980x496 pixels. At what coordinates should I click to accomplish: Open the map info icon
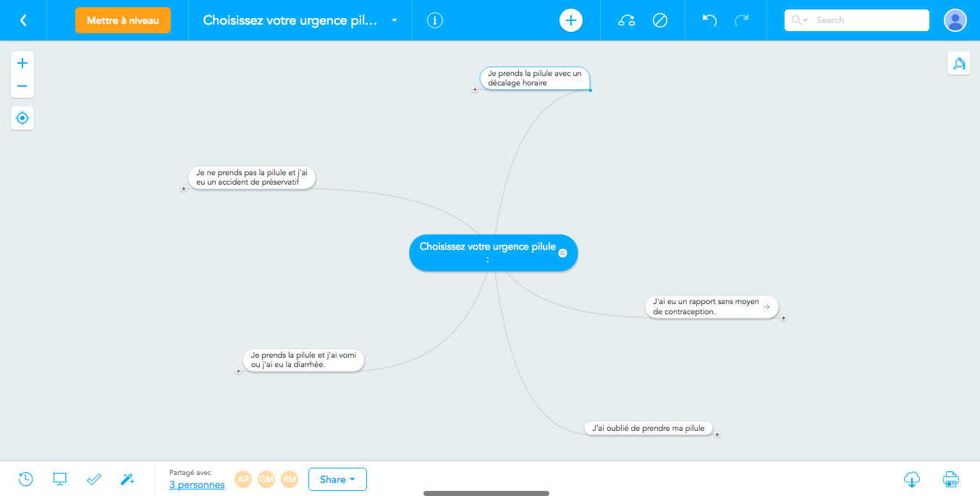[434, 20]
